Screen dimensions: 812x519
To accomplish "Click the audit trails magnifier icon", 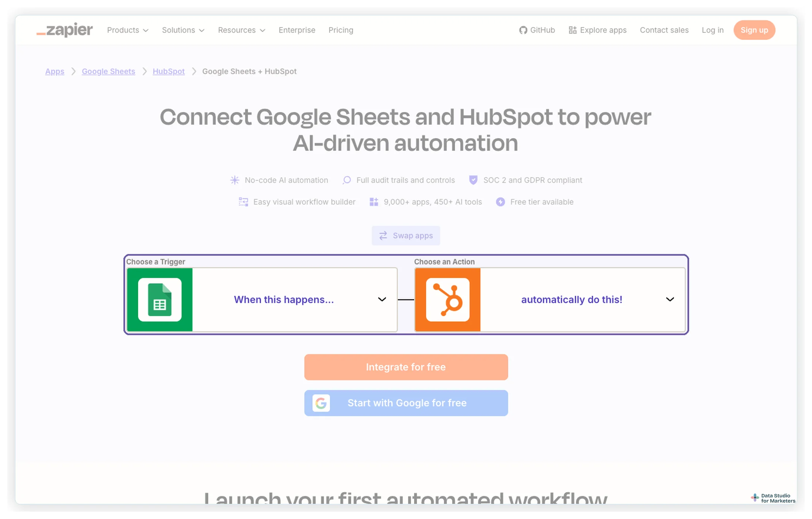I will [347, 180].
